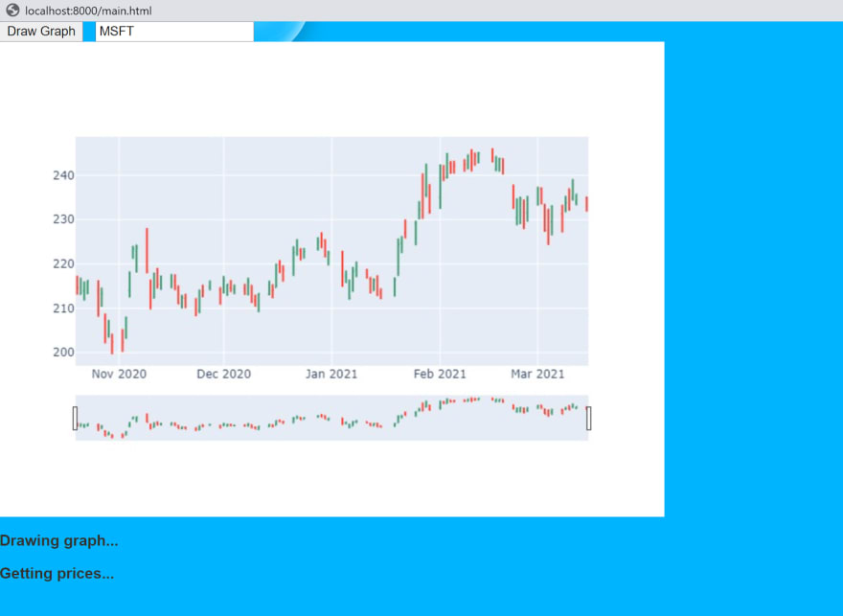The height and width of the screenshot is (616, 843).
Task: Click the localhost:8000/main.html URL
Action: point(88,11)
